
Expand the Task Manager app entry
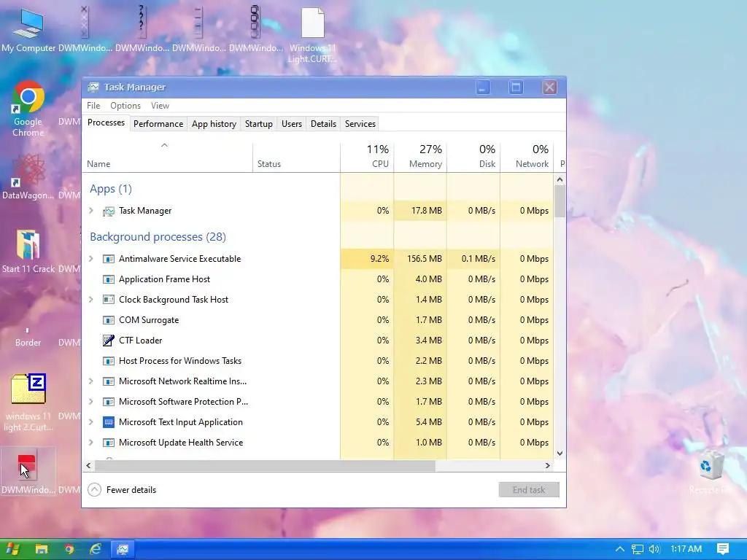point(91,211)
